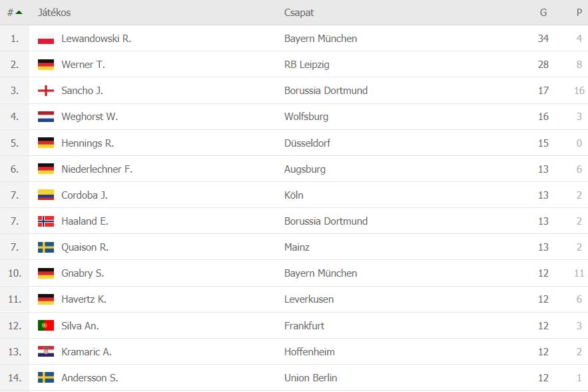Click the England flag next to Sancho J.

click(x=46, y=91)
